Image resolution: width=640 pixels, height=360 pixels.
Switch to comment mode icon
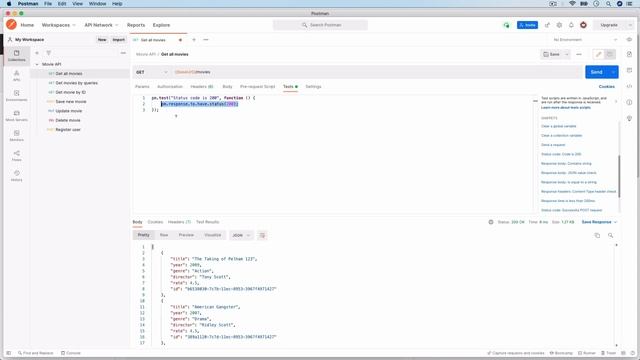pos(610,54)
